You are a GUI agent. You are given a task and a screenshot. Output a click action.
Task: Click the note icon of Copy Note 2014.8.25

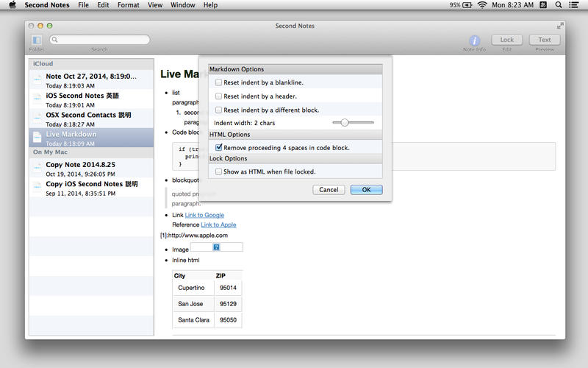[x=37, y=168]
